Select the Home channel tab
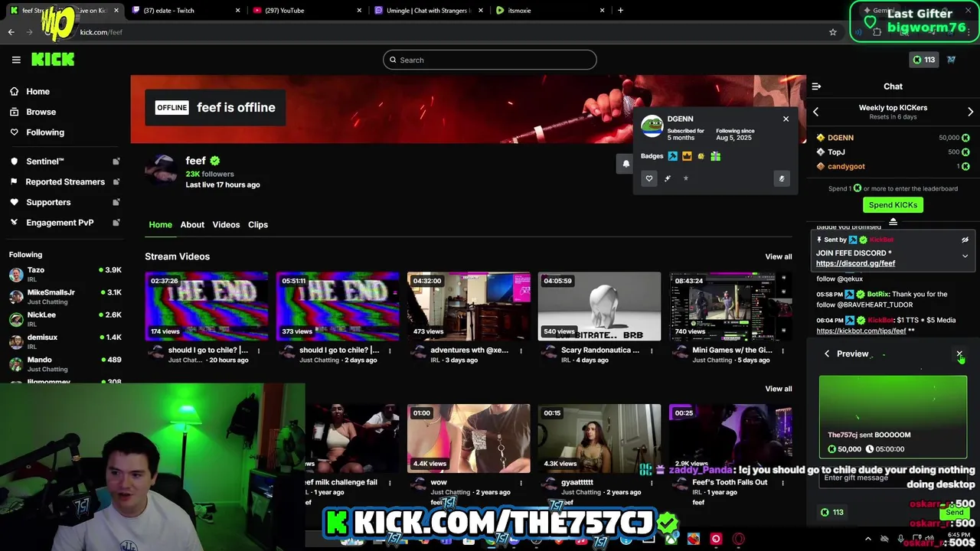Viewport: 980px width, 551px height. (160, 224)
